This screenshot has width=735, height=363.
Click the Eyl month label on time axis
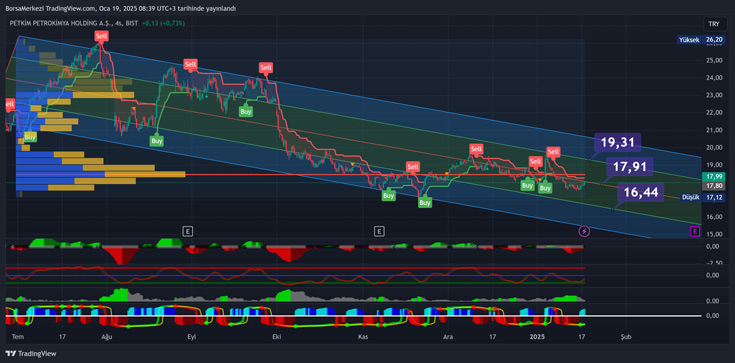[x=191, y=337]
